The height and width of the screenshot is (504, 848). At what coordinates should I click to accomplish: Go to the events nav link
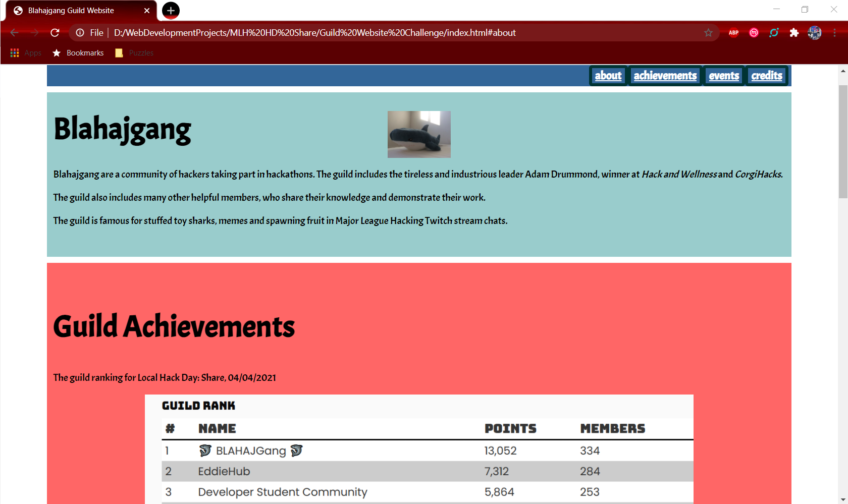(x=724, y=76)
